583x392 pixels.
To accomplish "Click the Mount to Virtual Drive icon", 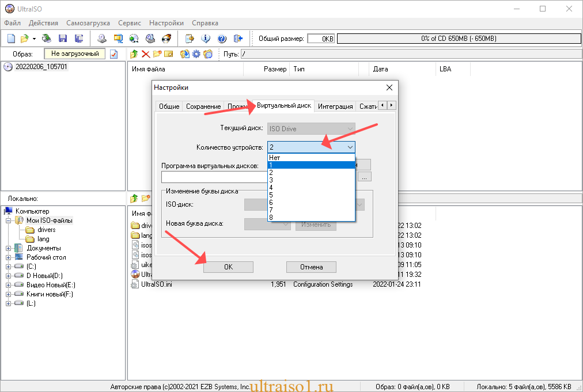I will pyautogui.click(x=150, y=39).
